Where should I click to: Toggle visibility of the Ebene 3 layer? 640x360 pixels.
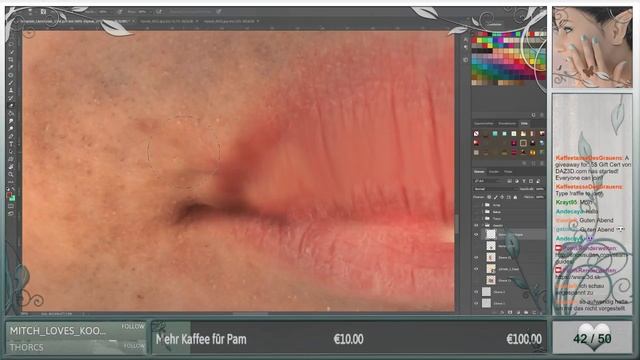point(476,292)
